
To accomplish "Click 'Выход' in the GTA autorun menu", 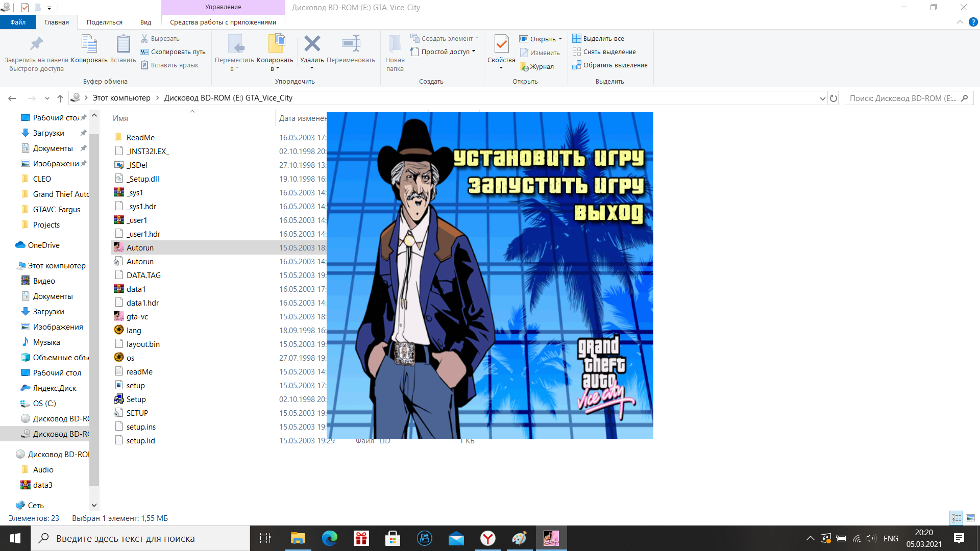I will (x=608, y=212).
